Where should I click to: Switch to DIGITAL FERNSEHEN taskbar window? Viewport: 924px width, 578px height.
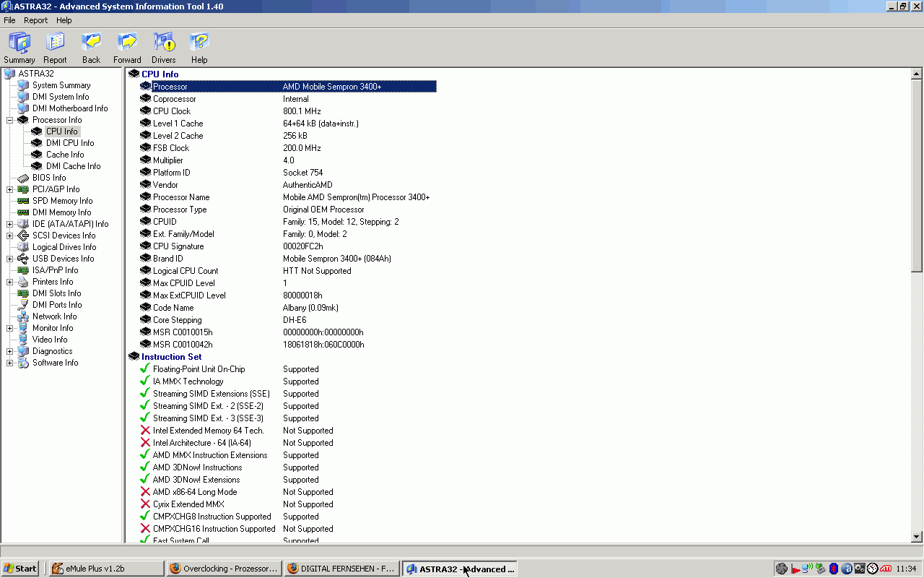tap(341, 569)
